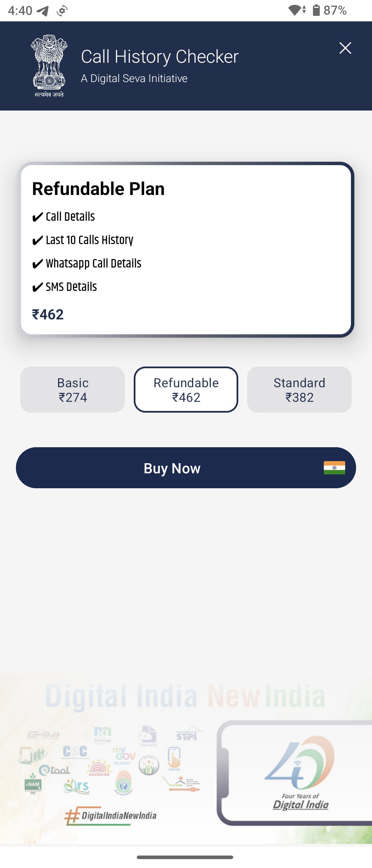Choose the Standard ₹382 plan
This screenshot has width=372, height=868.
299,390
